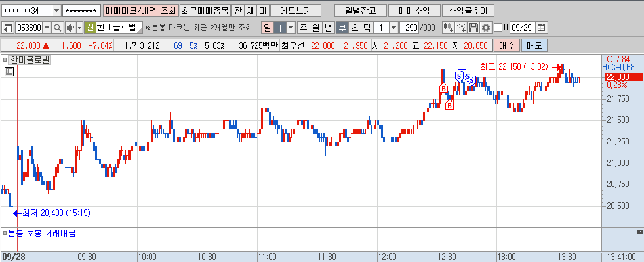Viewport: 644px width, 262px height.
Task: Open the account number dropdown arrow
Action: point(56,11)
